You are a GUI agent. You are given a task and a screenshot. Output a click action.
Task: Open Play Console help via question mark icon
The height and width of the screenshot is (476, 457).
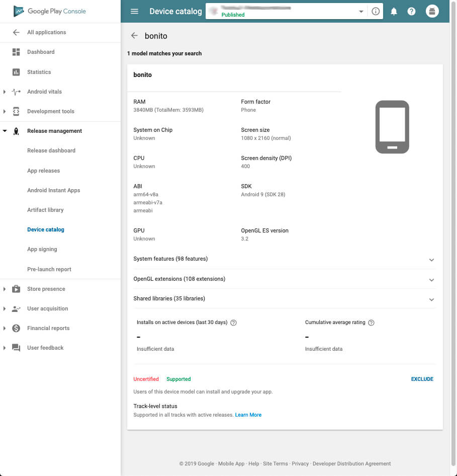pyautogui.click(x=412, y=11)
